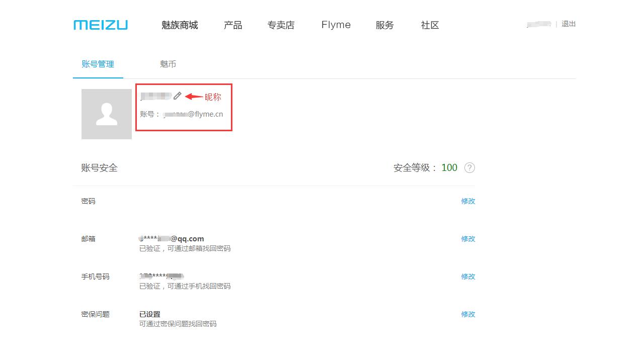Click 修改 for 密码 row
The height and width of the screenshot is (362, 644).
[468, 201]
